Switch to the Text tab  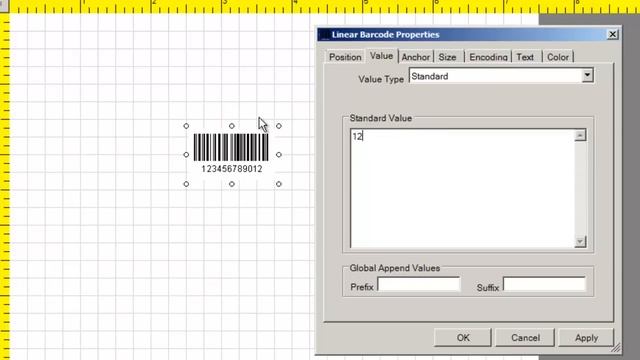coord(525,57)
